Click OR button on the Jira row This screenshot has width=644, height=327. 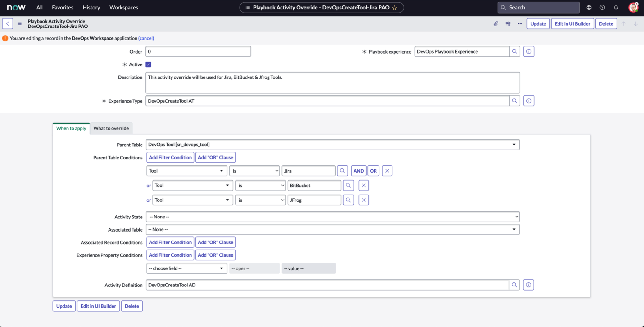pyautogui.click(x=373, y=171)
